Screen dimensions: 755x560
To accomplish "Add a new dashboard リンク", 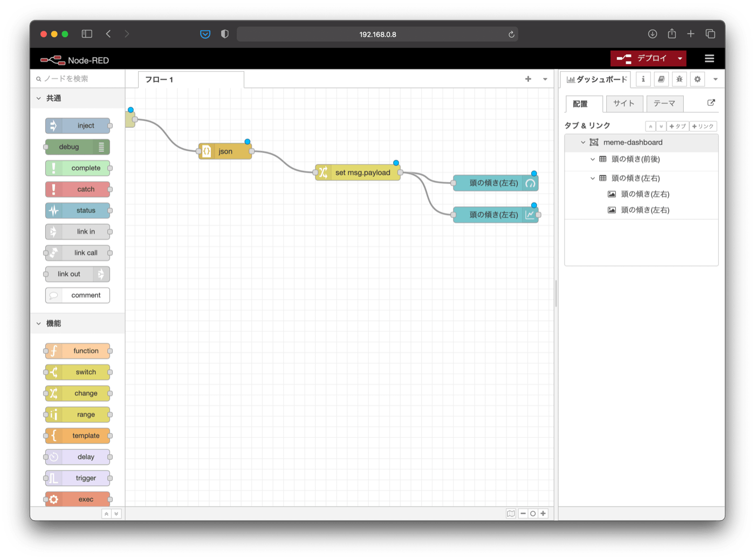I will point(703,126).
